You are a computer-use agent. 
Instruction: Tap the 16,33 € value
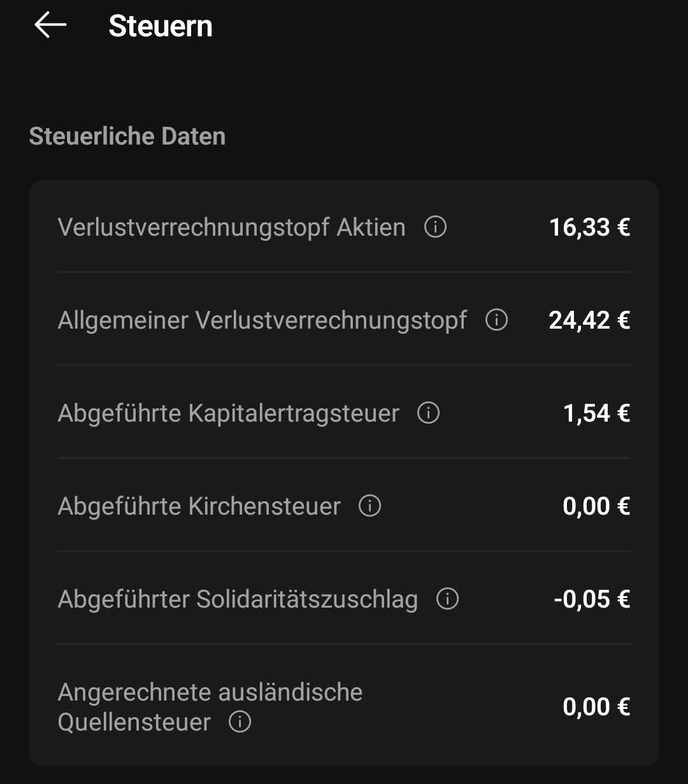589,227
